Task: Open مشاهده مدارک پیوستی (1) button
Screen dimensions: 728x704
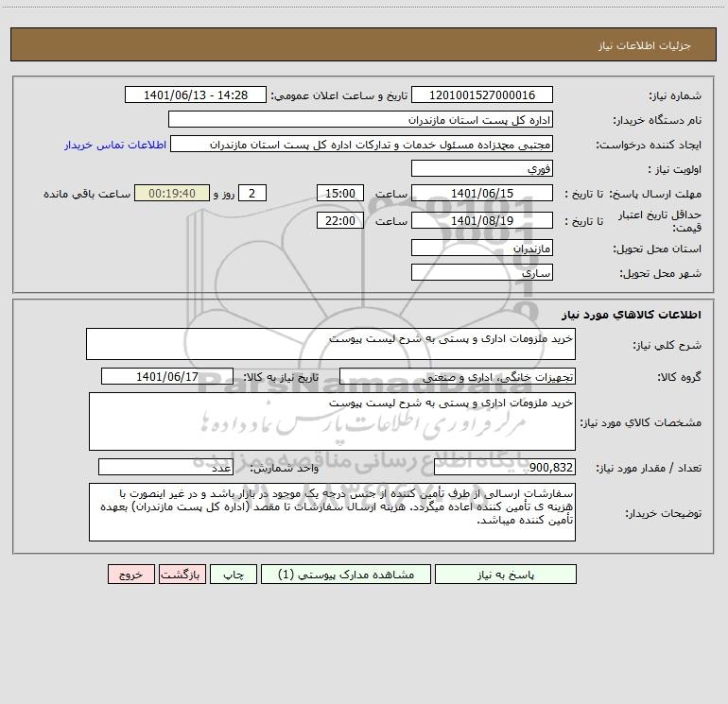Action: (x=346, y=575)
